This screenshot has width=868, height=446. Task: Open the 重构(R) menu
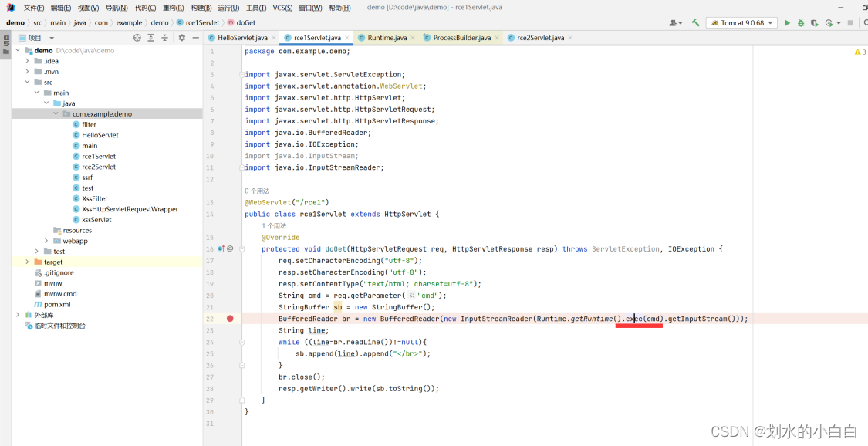(x=174, y=8)
